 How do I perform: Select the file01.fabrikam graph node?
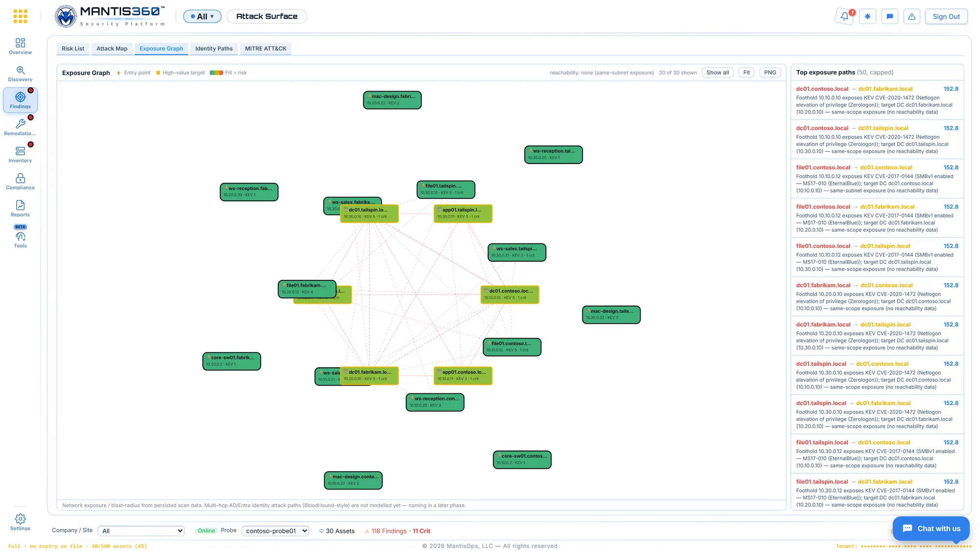[307, 289]
